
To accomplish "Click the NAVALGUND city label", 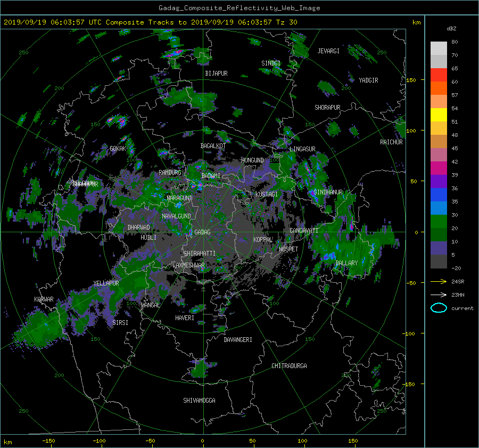I will click(x=176, y=216).
